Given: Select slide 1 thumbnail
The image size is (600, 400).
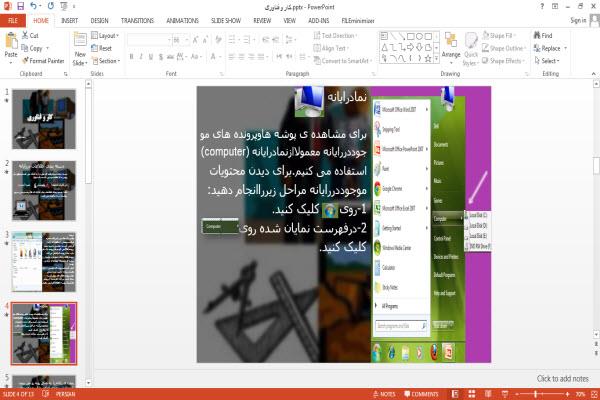Looking at the screenshot, I should (44, 119).
